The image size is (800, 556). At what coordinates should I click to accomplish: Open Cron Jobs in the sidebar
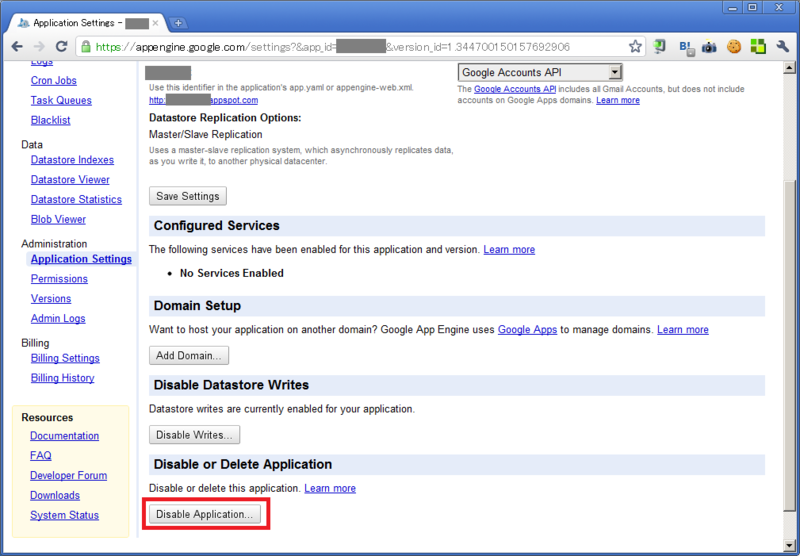54,81
